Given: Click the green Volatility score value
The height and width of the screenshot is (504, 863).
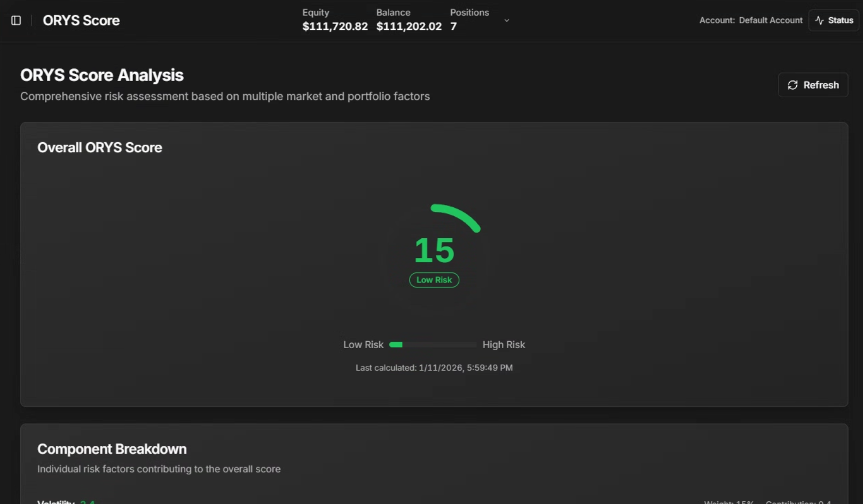Looking at the screenshot, I should click(87, 502).
